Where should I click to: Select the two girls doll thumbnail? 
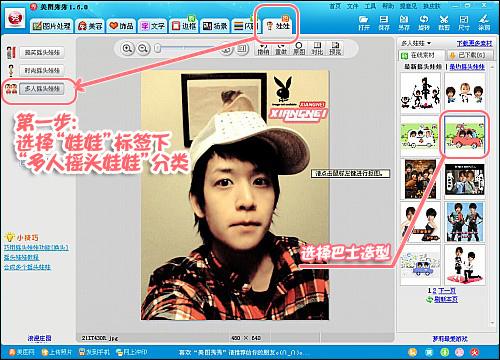[x=421, y=222]
